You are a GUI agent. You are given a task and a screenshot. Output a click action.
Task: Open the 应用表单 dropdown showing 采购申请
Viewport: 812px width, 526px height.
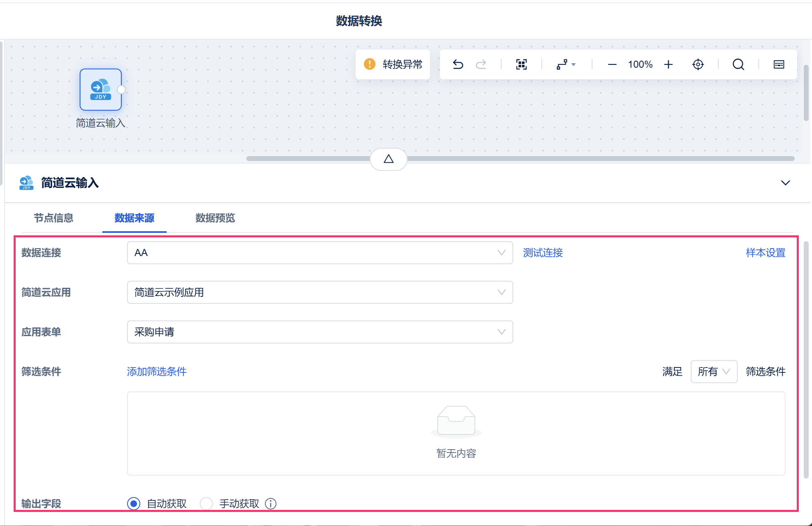[320, 332]
